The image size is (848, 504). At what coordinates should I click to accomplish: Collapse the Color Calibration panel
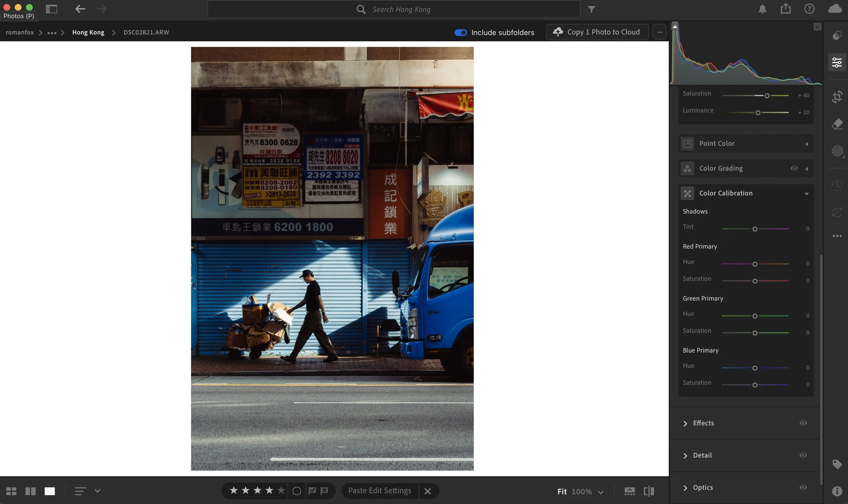coord(806,194)
